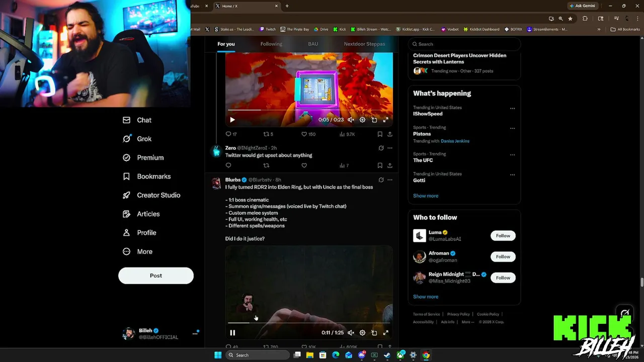Repost Zero's post
Image resolution: width=644 pixels, height=362 pixels.
266,165
